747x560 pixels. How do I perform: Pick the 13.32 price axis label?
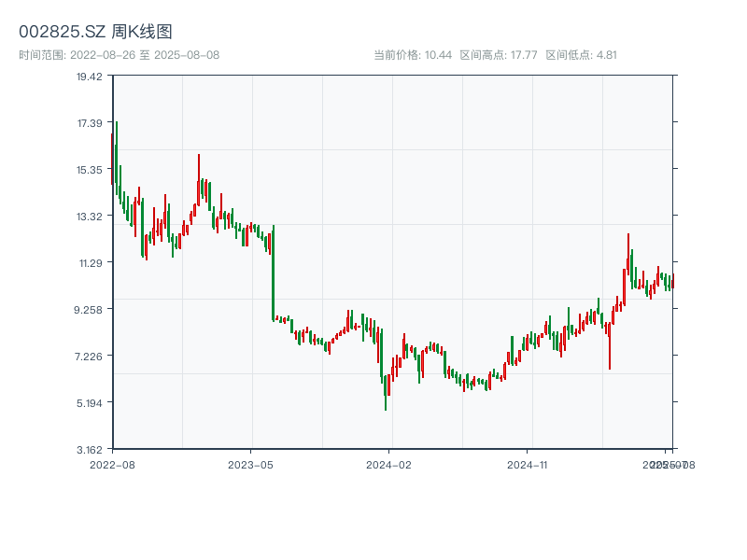tap(90, 217)
